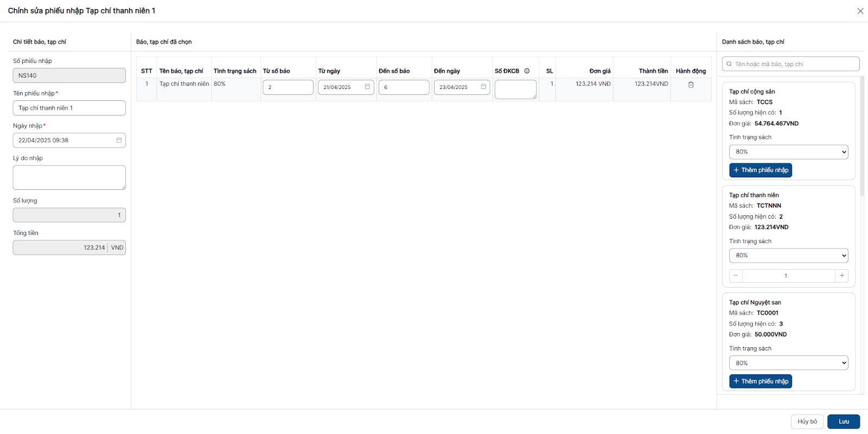Open the calendar icon in Ngày nhập field
The image size is (868, 434).
pos(119,141)
